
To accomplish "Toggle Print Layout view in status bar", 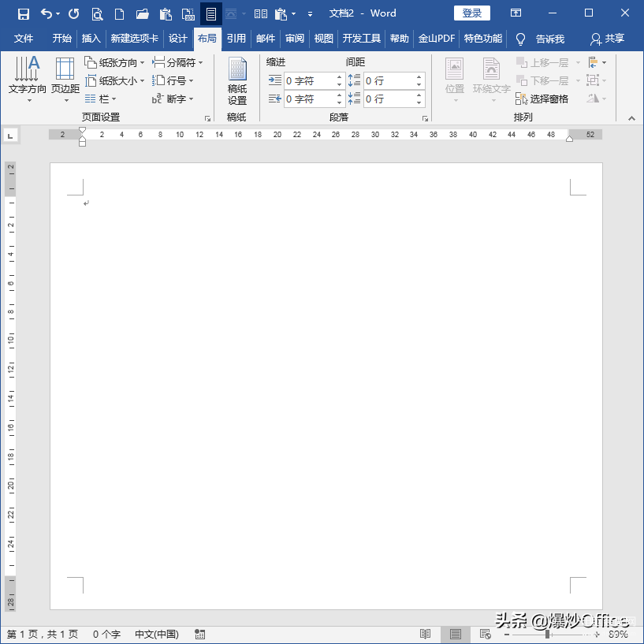I will pyautogui.click(x=456, y=634).
